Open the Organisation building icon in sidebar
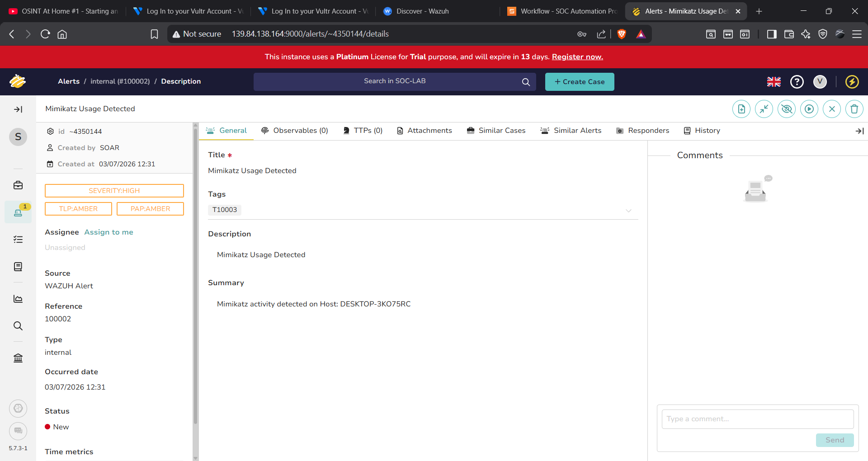 (18, 358)
